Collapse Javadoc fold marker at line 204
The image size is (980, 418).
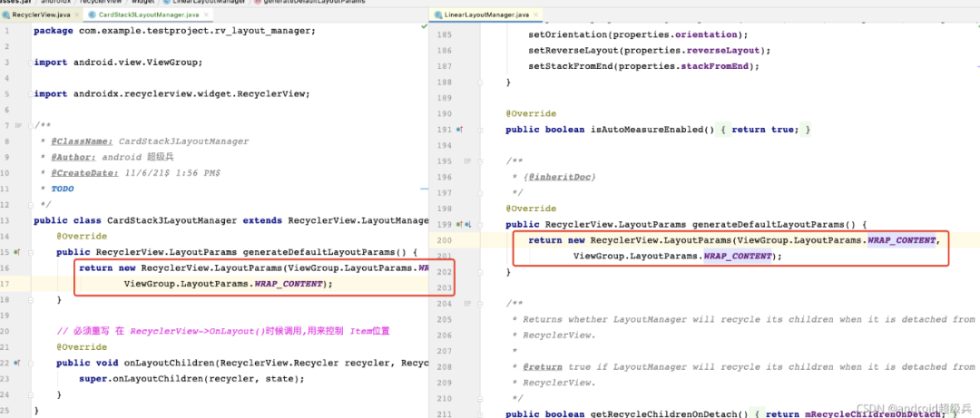pyautogui.click(x=480, y=304)
